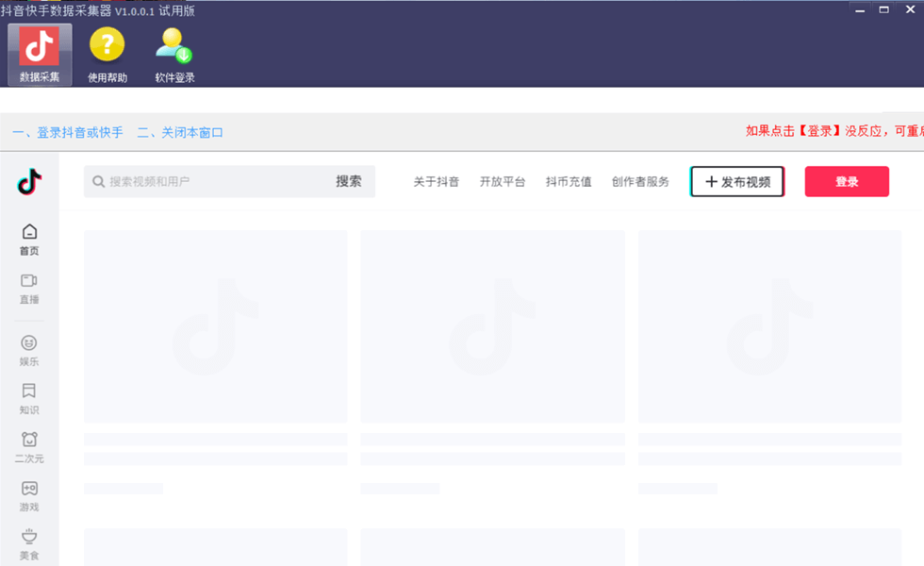Minimize the 抖音快手数据采集器 window

860,10
